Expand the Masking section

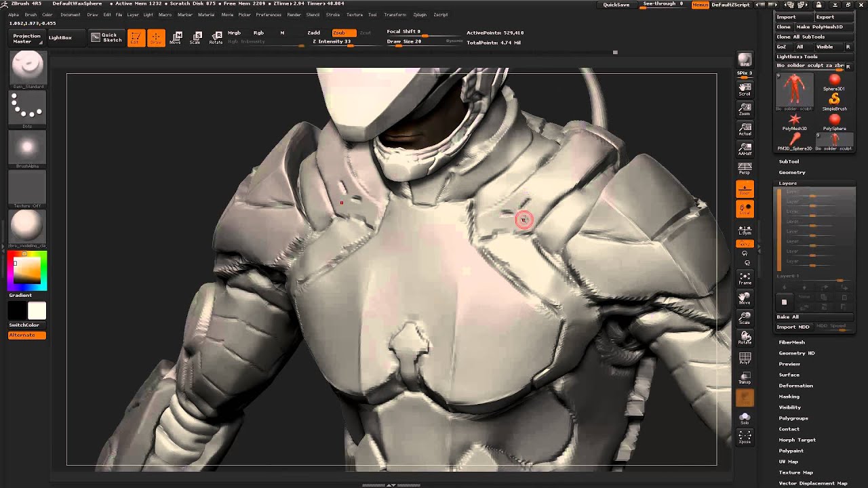click(789, 396)
